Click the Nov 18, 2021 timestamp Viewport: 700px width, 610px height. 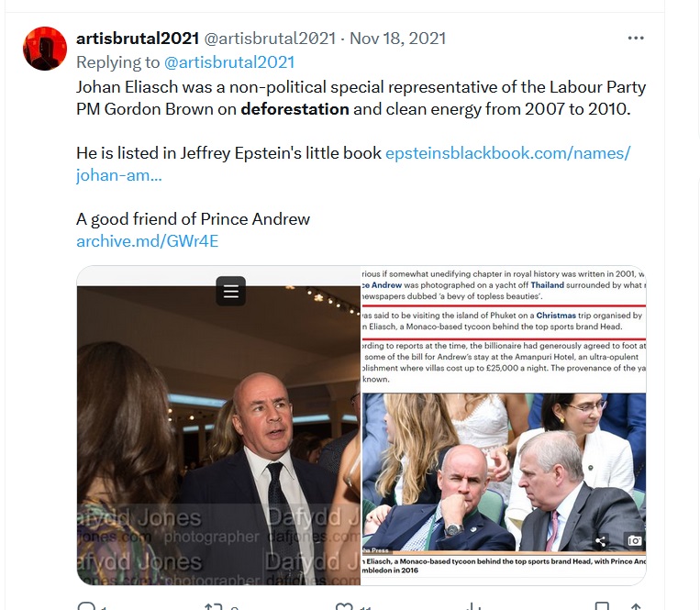click(x=398, y=39)
